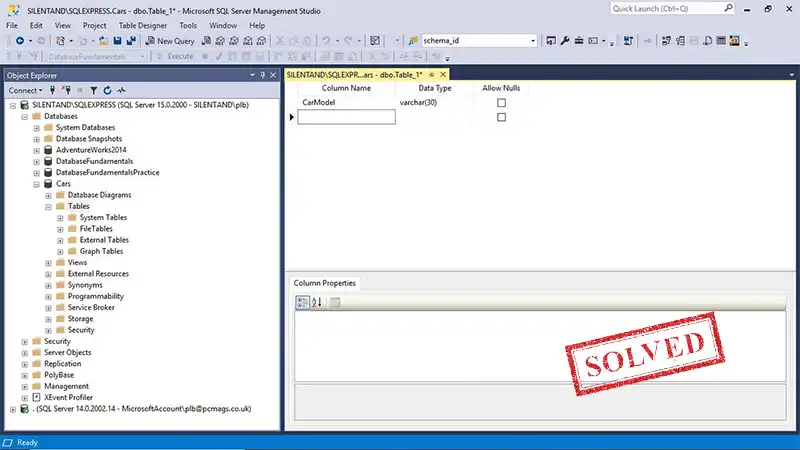Click the empty Column Name input field
The width and height of the screenshot is (800, 450).
[x=346, y=117]
